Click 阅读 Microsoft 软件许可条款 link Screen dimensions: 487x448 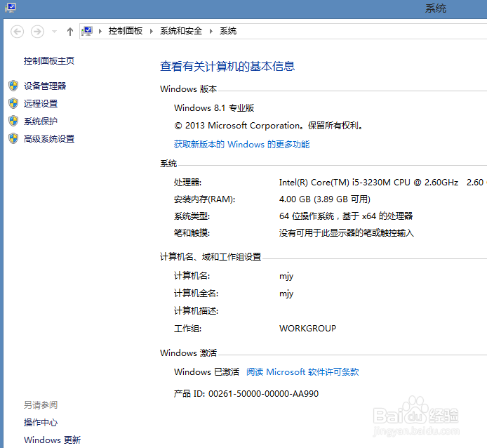(302, 372)
